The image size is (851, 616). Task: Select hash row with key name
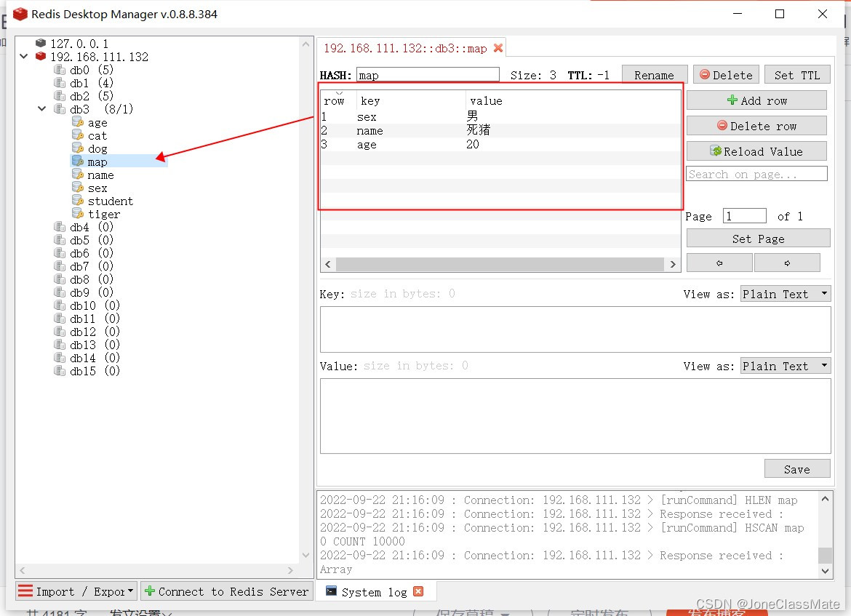[500, 130]
